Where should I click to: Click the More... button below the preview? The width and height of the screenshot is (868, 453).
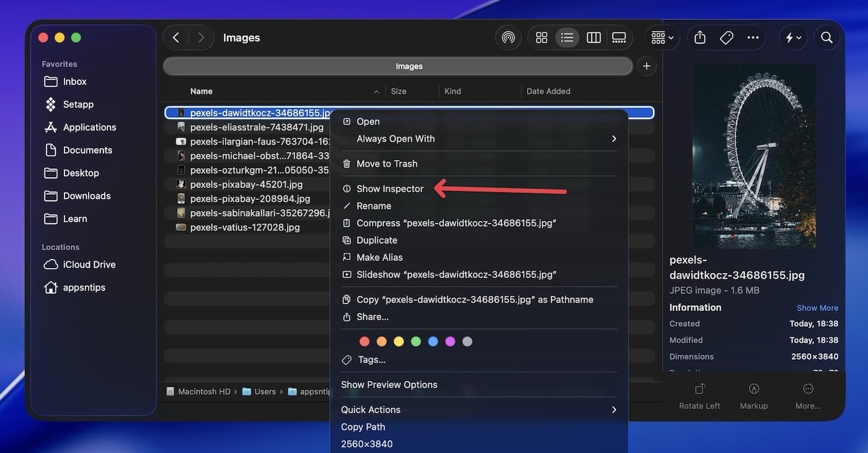click(x=808, y=395)
